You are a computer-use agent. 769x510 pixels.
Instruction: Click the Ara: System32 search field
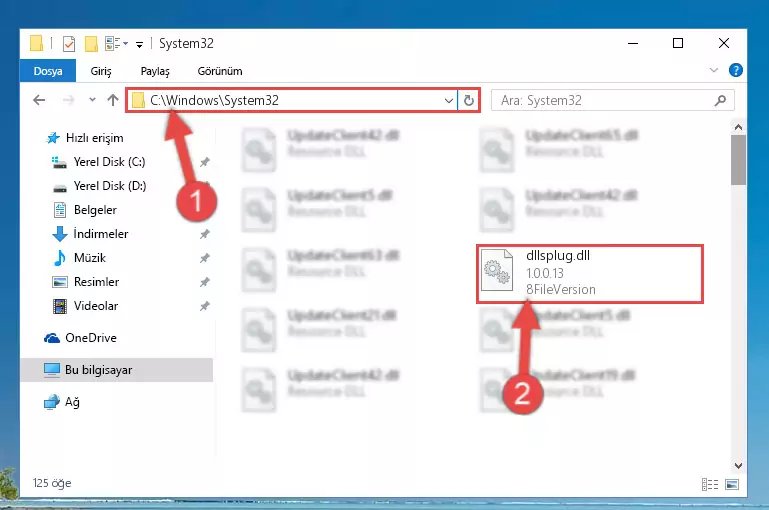pos(613,101)
